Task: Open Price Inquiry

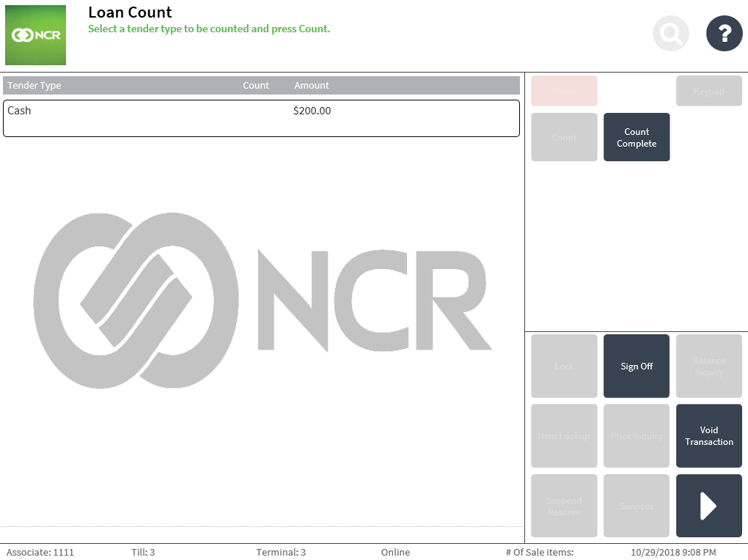Action: pyautogui.click(x=636, y=436)
